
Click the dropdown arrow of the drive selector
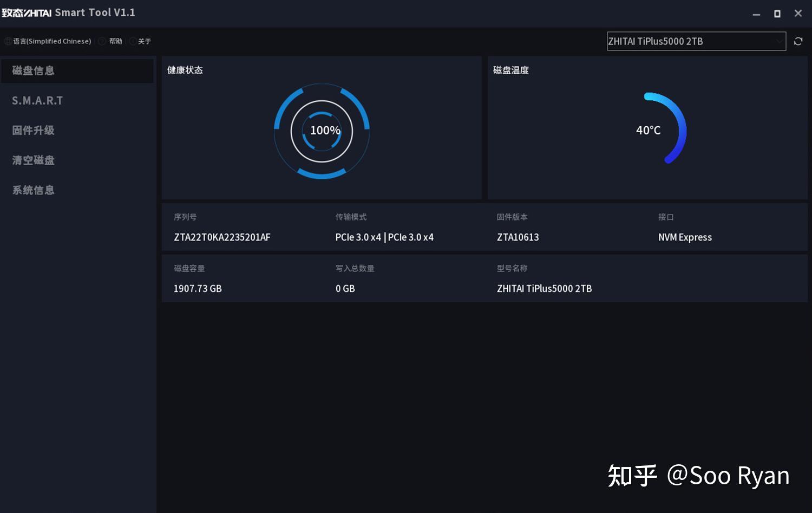pyautogui.click(x=778, y=41)
